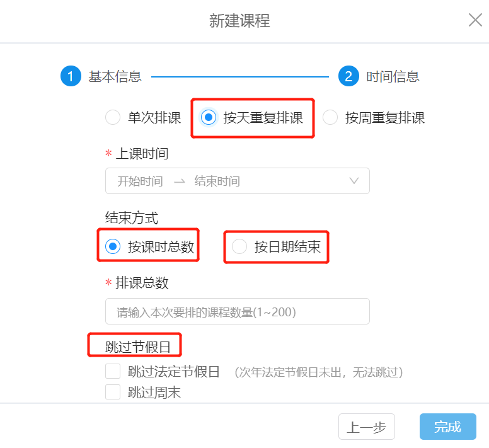The height and width of the screenshot is (448, 489).
Task: Tick 跳过周末 checkbox
Action: click(x=113, y=392)
